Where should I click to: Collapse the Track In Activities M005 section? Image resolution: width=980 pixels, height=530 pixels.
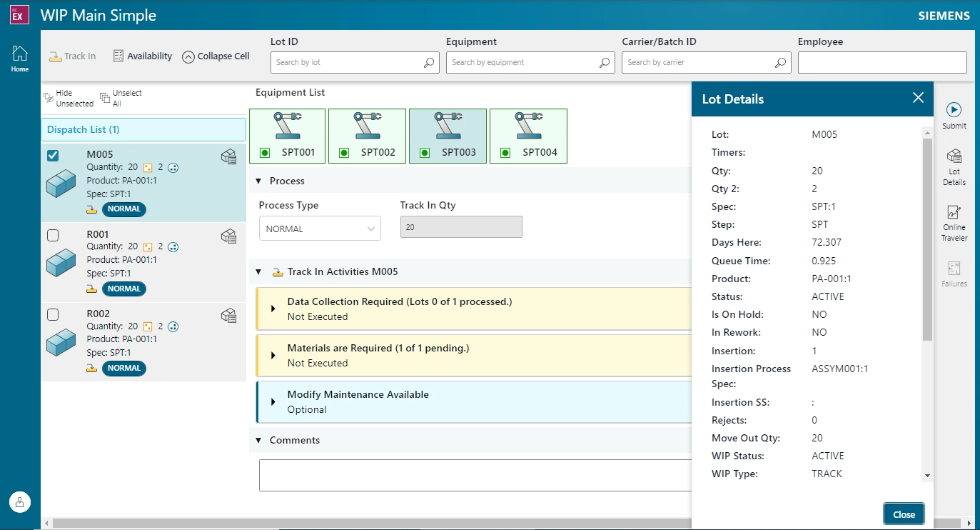[258, 272]
